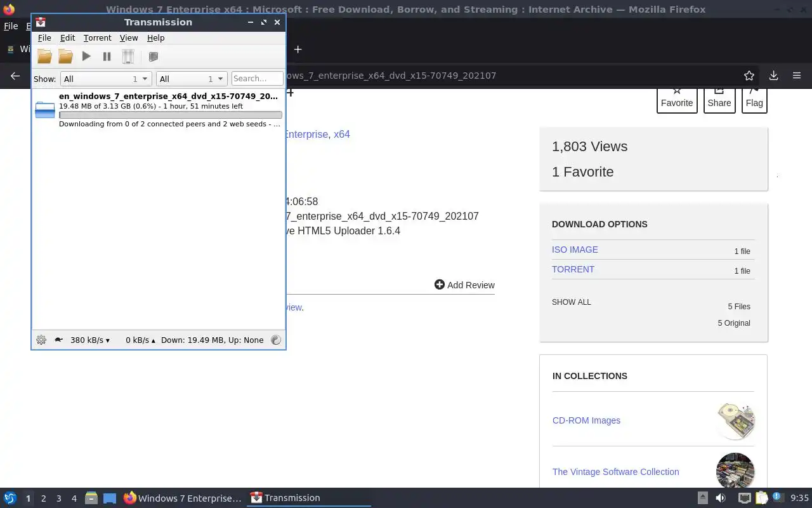Open Firefox downloads panel icon
The width and height of the screenshot is (812, 508).
click(773, 76)
